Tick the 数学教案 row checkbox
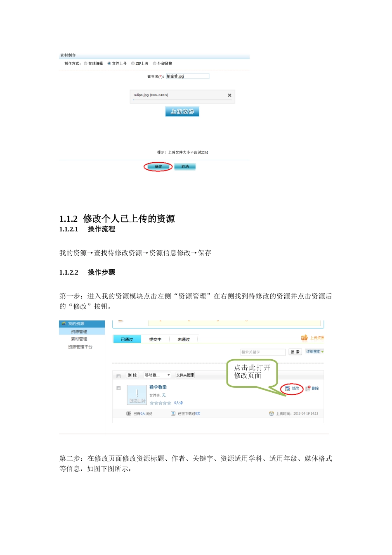This screenshot has width=392, height=555. coord(118,388)
